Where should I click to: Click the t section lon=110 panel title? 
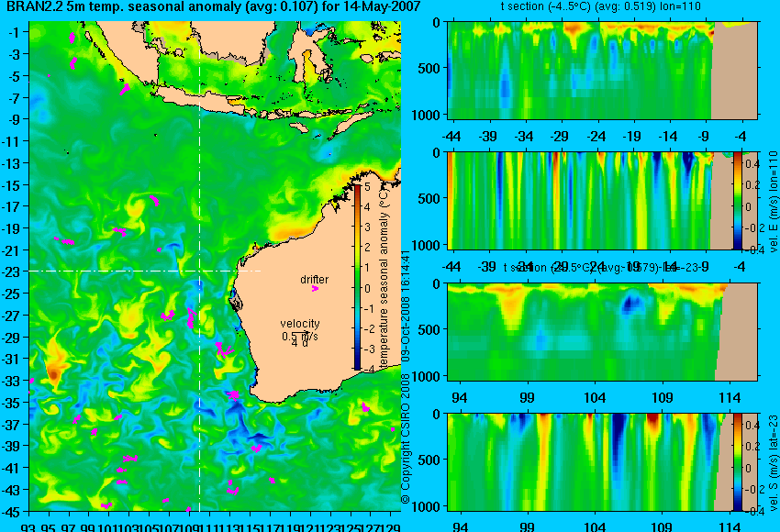coord(601,6)
